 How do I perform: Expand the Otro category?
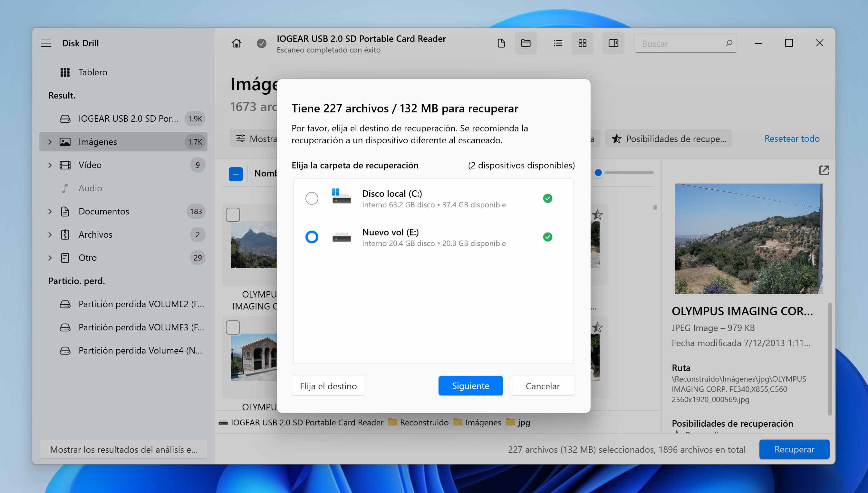point(50,258)
